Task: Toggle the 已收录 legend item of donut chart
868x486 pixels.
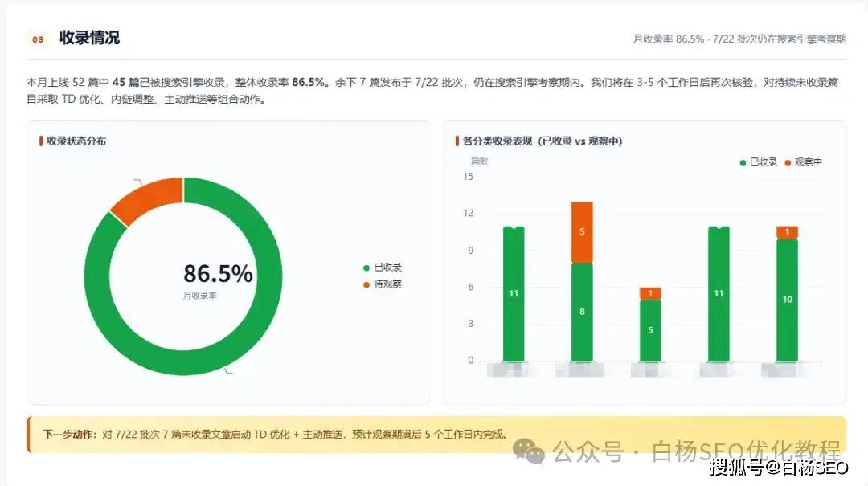Action: 383,268
